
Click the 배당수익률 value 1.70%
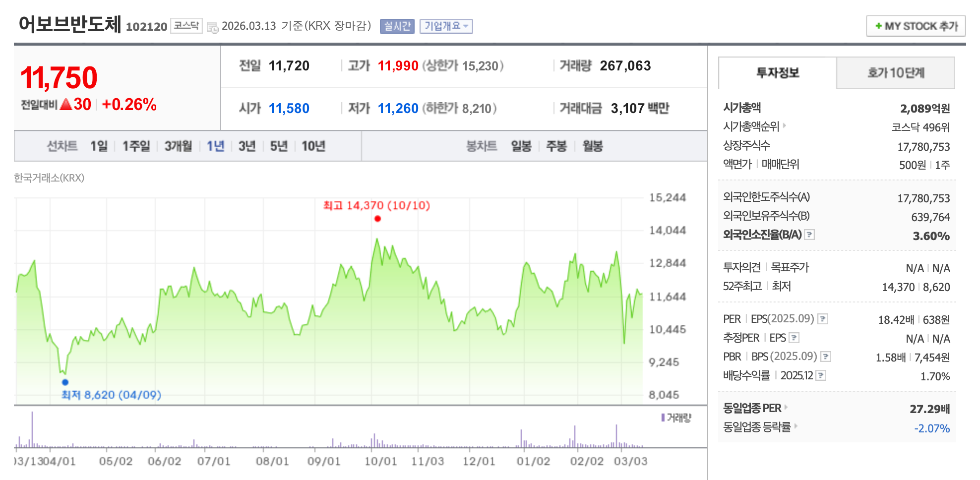point(935,376)
